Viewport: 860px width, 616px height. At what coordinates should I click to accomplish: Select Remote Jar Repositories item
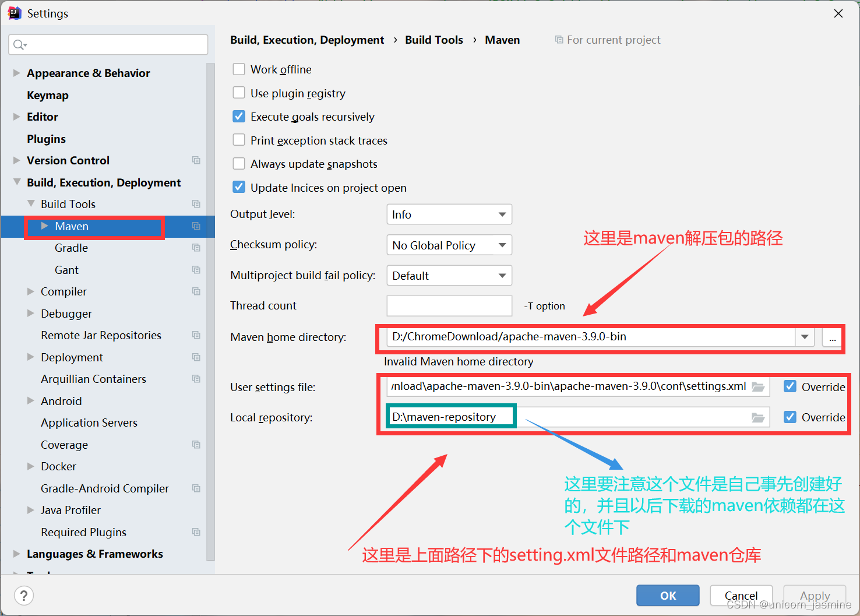[x=101, y=335]
